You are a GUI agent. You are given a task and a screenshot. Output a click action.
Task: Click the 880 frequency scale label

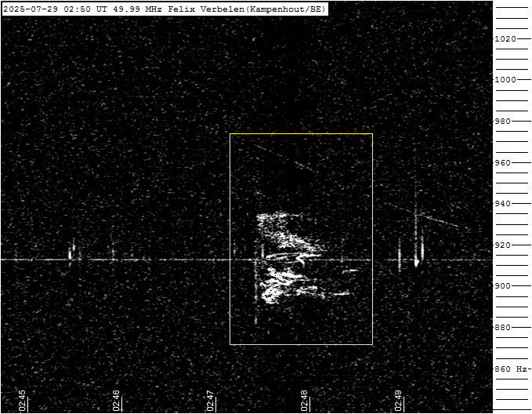tap(503, 328)
